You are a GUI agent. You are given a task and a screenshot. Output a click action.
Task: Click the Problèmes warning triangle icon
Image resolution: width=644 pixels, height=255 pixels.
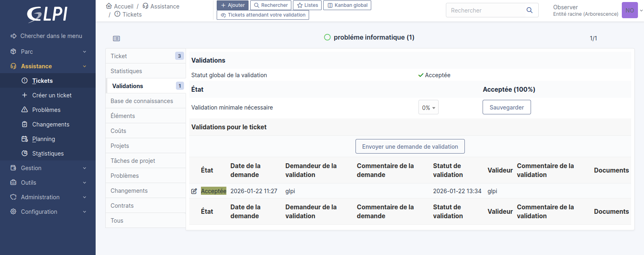(25, 110)
